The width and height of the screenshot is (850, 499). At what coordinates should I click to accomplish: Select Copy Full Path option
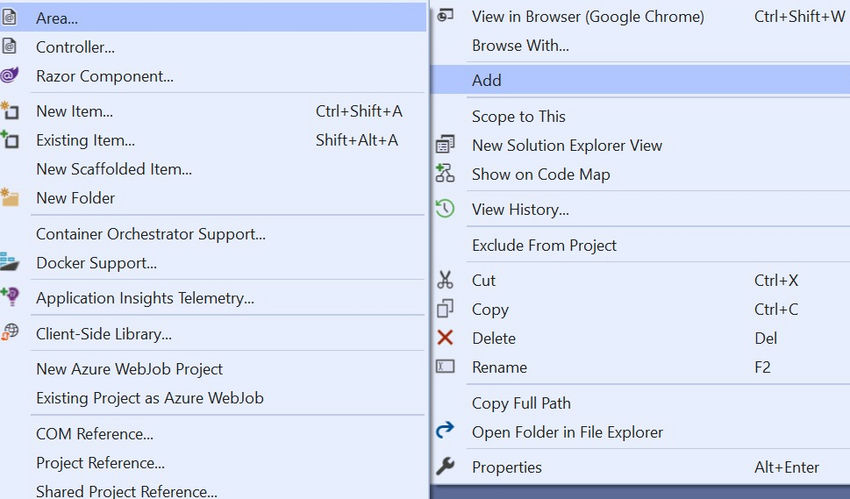coord(640,403)
